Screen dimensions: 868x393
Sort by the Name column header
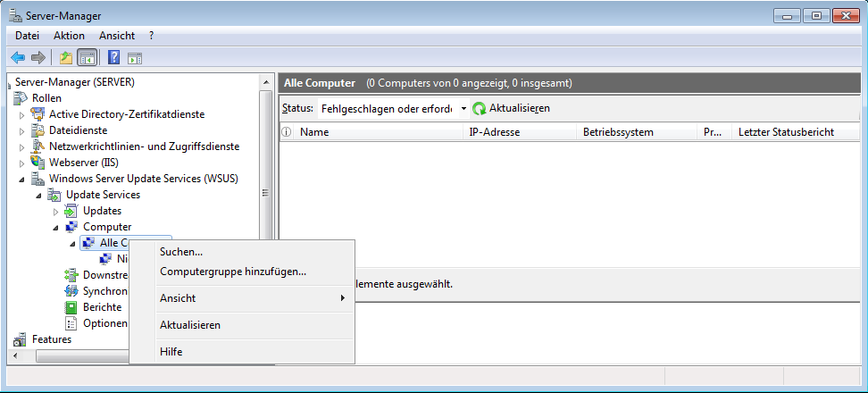(378, 132)
